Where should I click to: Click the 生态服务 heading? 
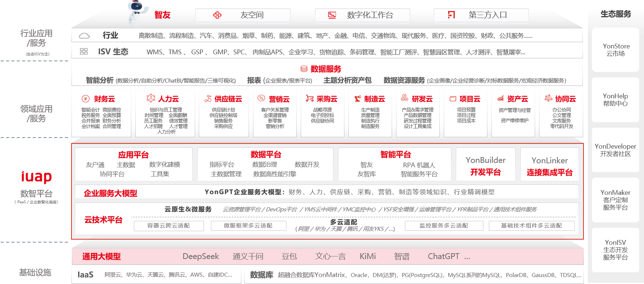[616, 14]
